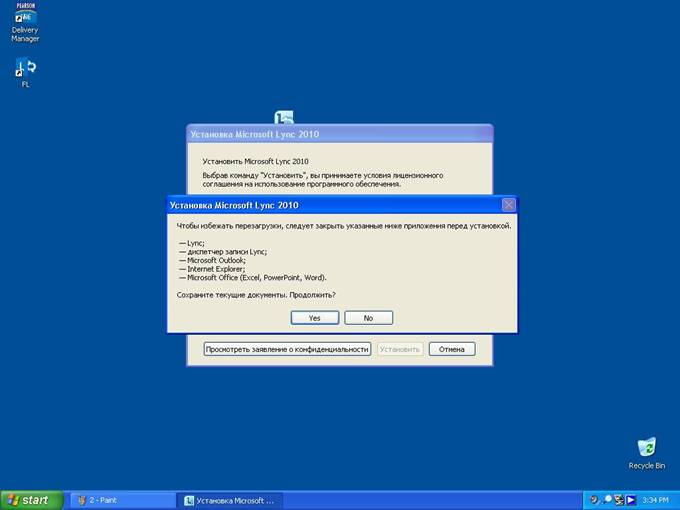The width and height of the screenshot is (680, 510).
Task: Open the privacy statement via Просмотреть заявление о конфиденциальности
Action: [x=287, y=349]
